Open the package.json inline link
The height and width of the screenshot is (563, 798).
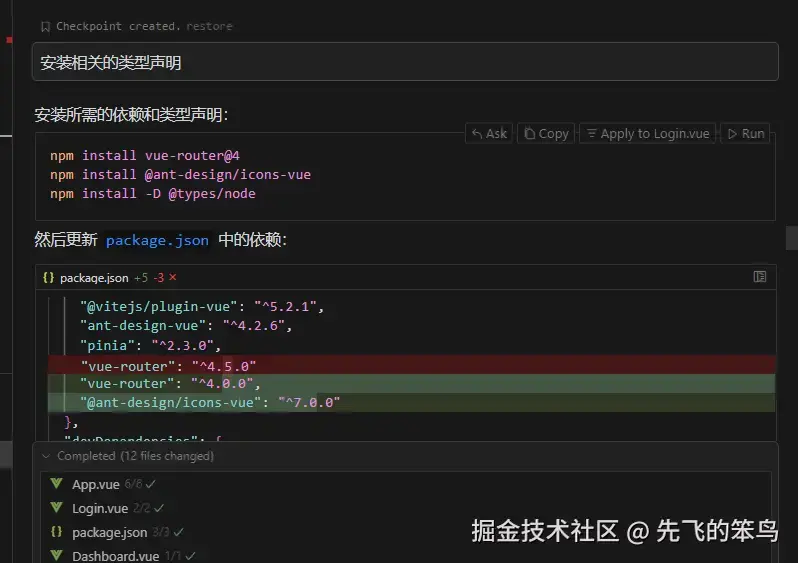point(157,240)
